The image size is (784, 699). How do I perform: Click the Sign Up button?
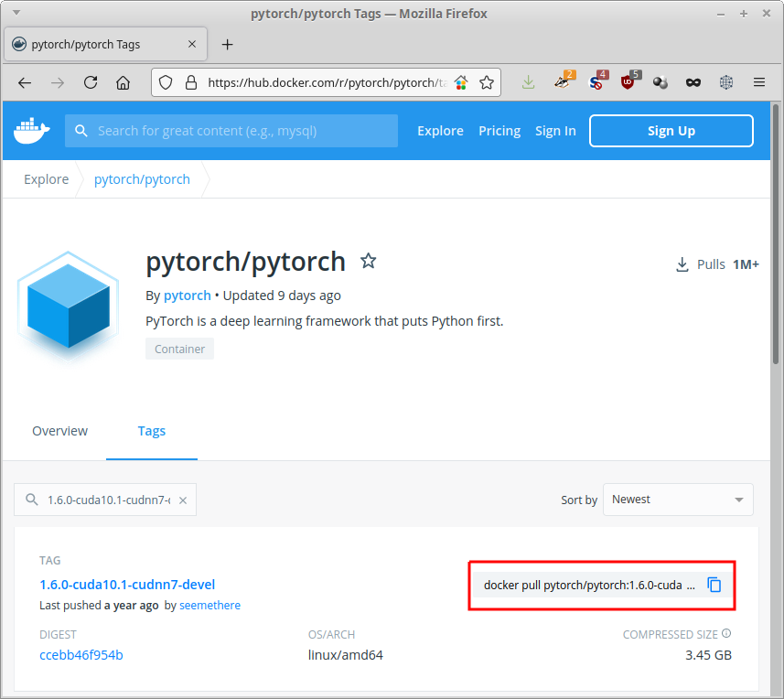(x=671, y=131)
